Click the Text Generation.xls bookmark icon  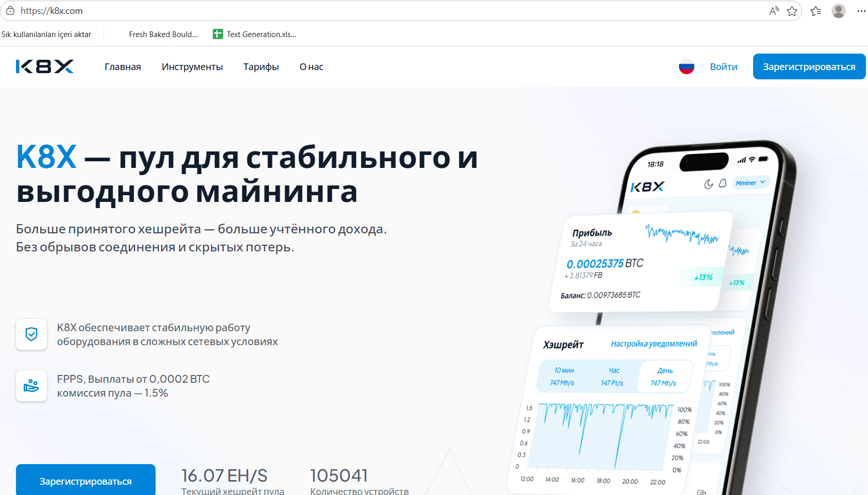tap(218, 34)
